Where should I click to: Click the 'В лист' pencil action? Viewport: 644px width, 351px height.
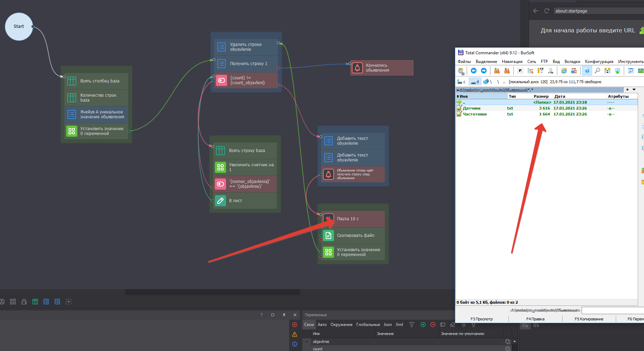(x=245, y=201)
